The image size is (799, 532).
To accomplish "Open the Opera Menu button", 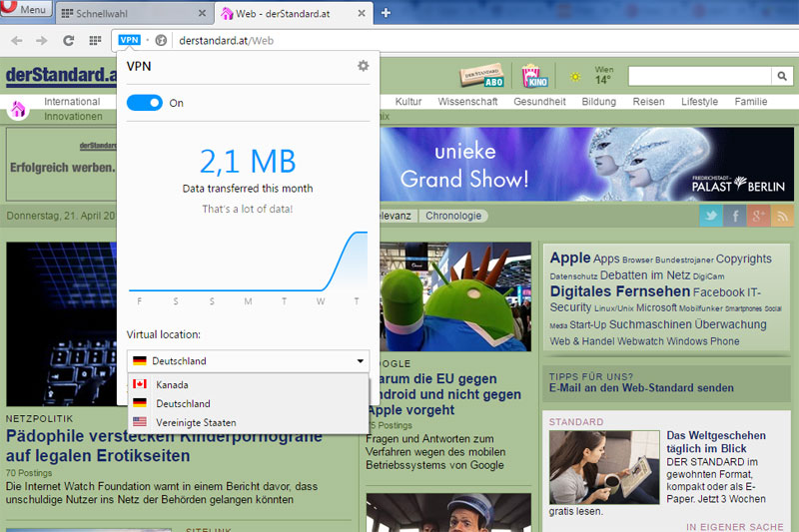I will pyautogui.click(x=26, y=9).
